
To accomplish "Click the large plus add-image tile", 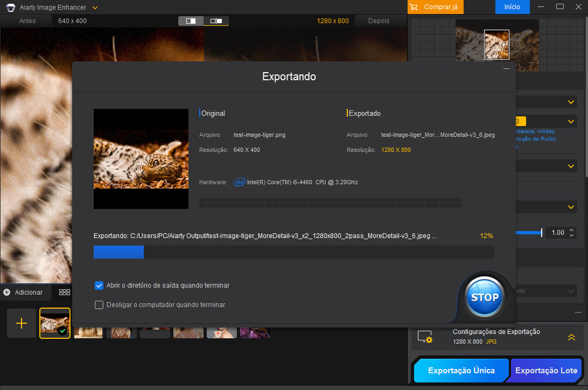I will (x=22, y=323).
